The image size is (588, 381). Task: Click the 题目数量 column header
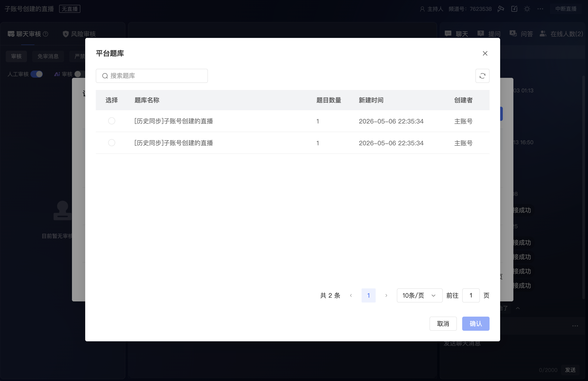coord(329,100)
